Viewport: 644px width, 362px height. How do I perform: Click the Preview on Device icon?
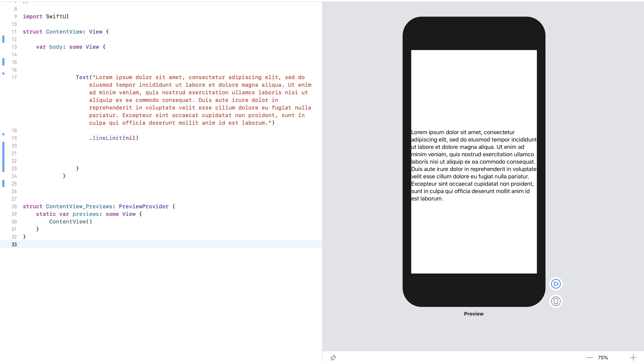tap(555, 301)
